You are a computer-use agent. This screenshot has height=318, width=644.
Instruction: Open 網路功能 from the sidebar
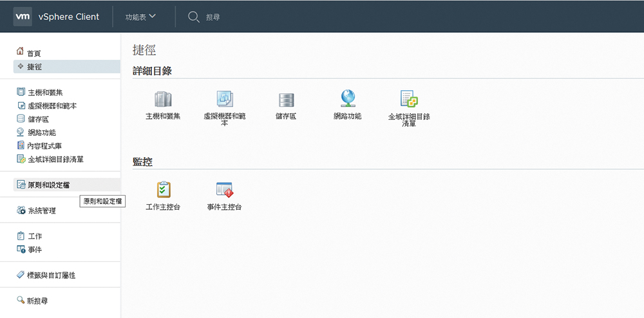click(42, 133)
